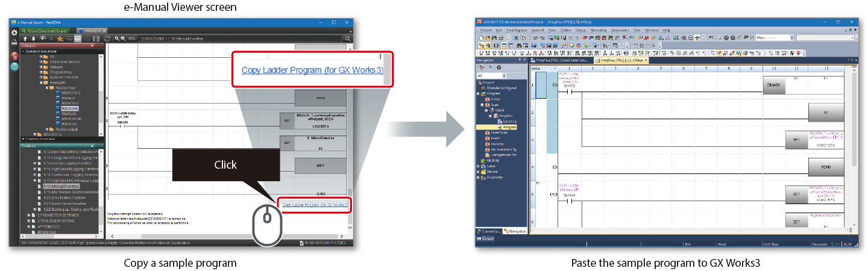This screenshot has width=868, height=271.
Task: Click the Cut scissors icon in GX Works3
Action: pos(517,37)
